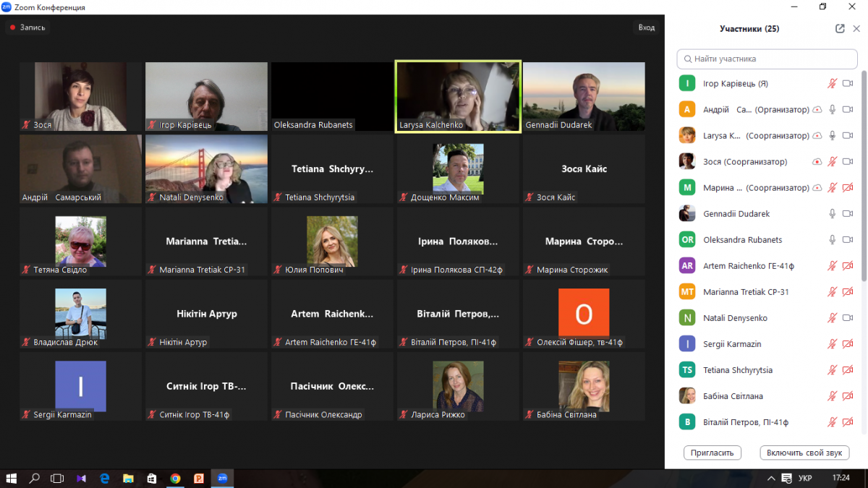Screen dimensions: 868x488
Task: Click the Вход button at top right
Action: 646,27
